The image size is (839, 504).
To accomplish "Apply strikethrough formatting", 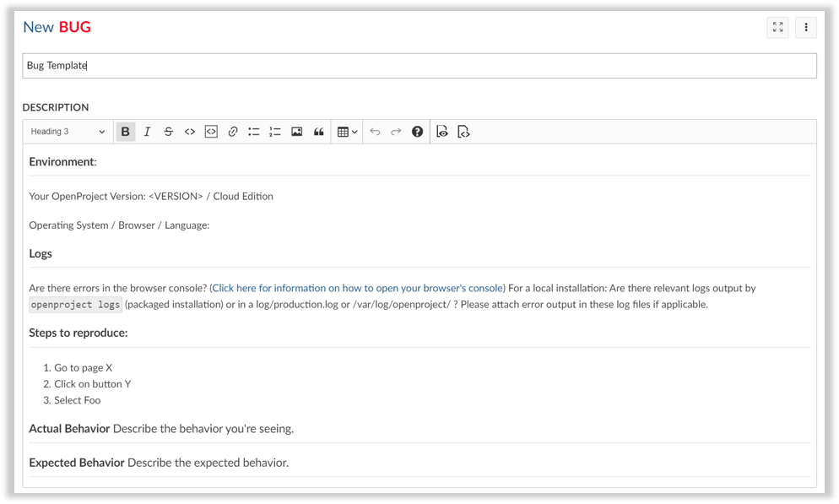I will [x=168, y=131].
